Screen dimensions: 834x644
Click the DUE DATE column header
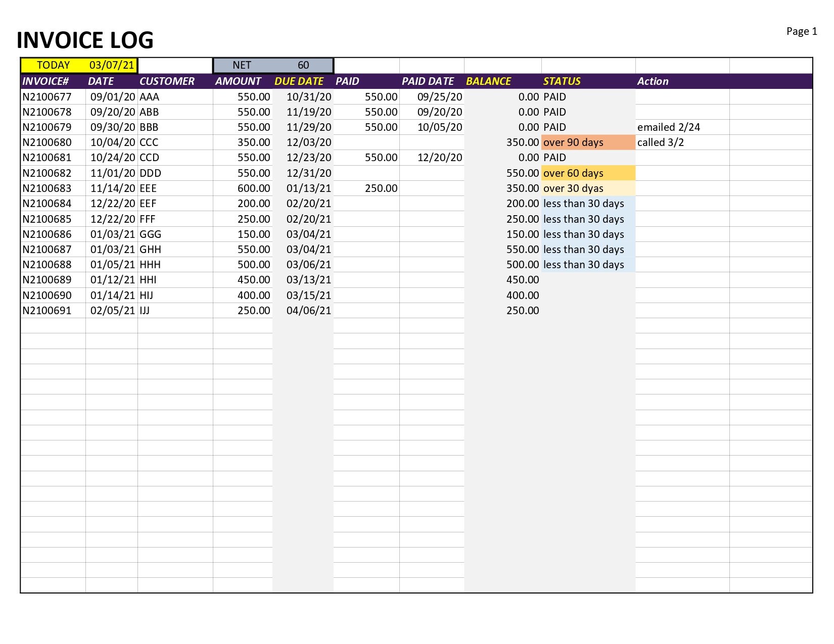[298, 81]
